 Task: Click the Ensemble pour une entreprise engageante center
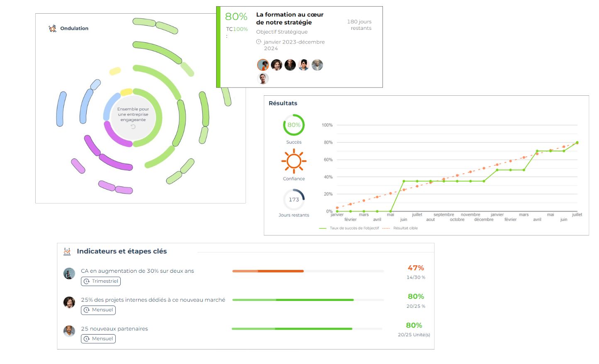click(133, 114)
